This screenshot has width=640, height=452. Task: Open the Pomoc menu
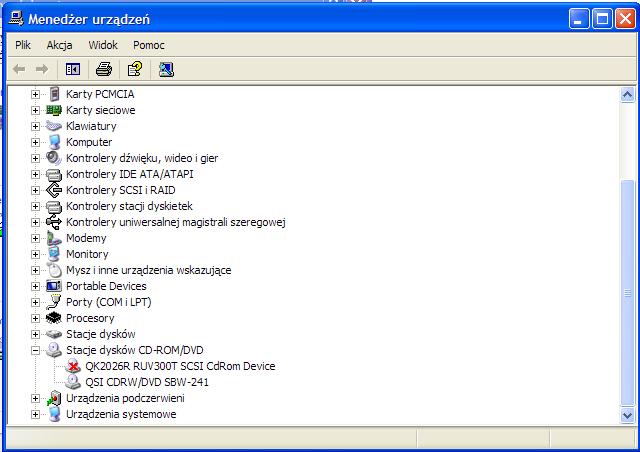[149, 45]
